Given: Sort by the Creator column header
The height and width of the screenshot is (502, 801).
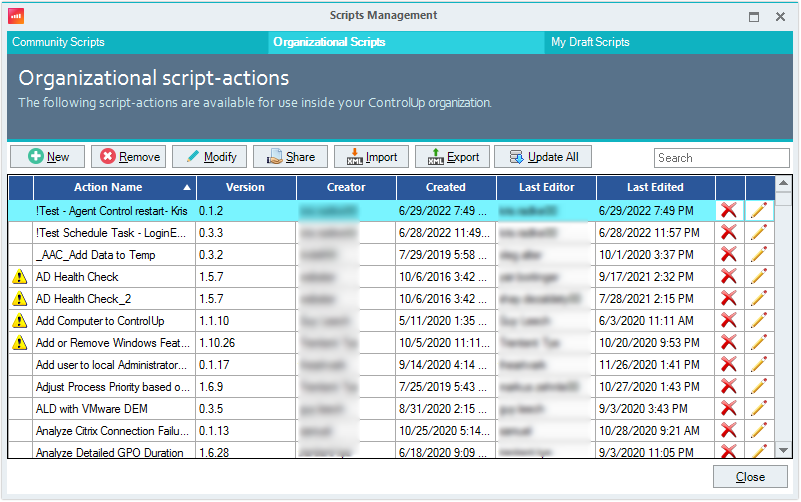Looking at the screenshot, I should (x=346, y=187).
